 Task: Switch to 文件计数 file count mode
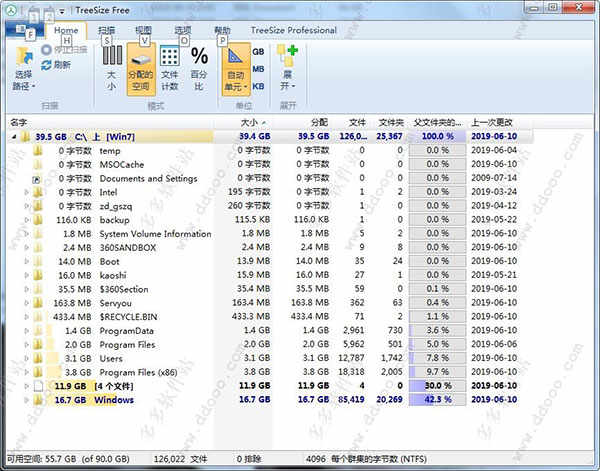[170, 68]
